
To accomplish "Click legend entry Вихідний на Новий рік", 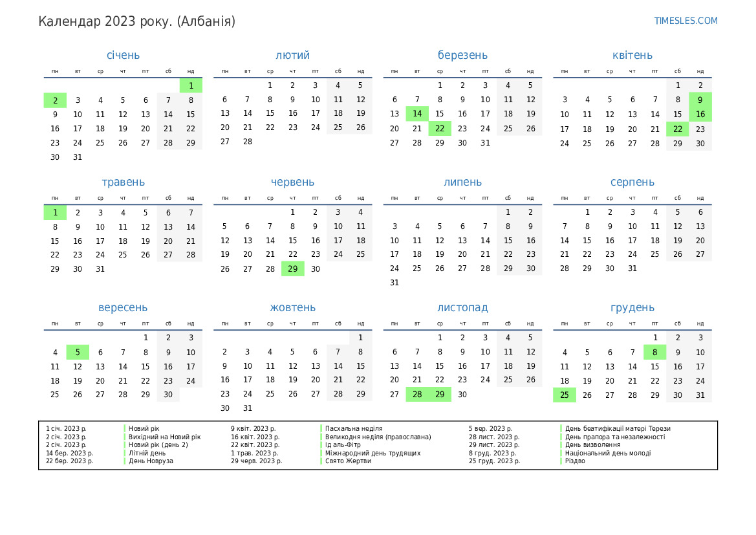I will pyautogui.click(x=164, y=437).
